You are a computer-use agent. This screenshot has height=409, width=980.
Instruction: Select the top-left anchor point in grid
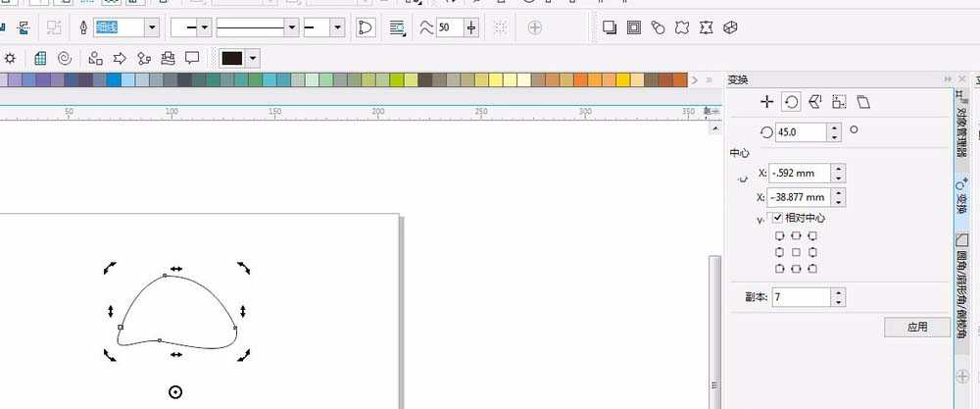(x=779, y=236)
